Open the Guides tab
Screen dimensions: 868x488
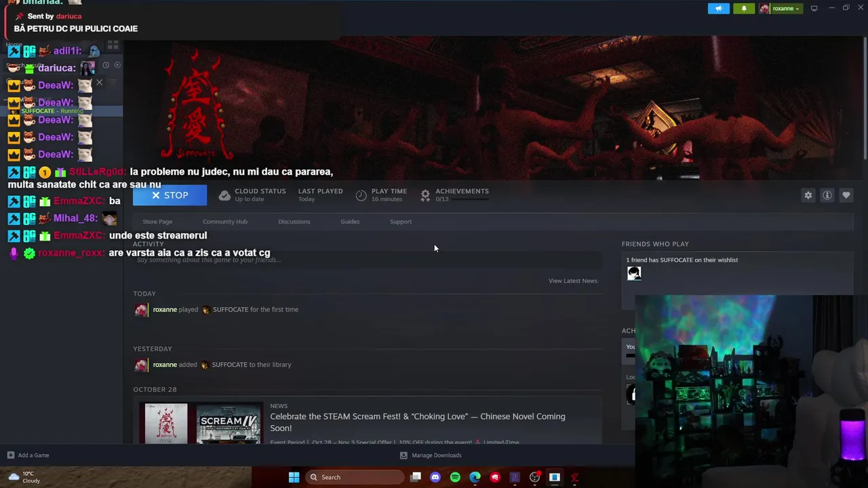click(350, 222)
